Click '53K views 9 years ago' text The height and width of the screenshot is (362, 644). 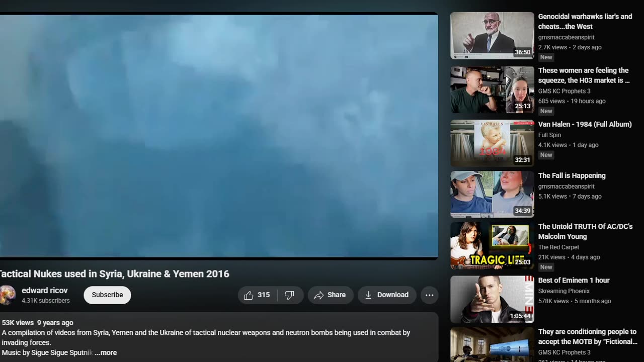(37, 323)
